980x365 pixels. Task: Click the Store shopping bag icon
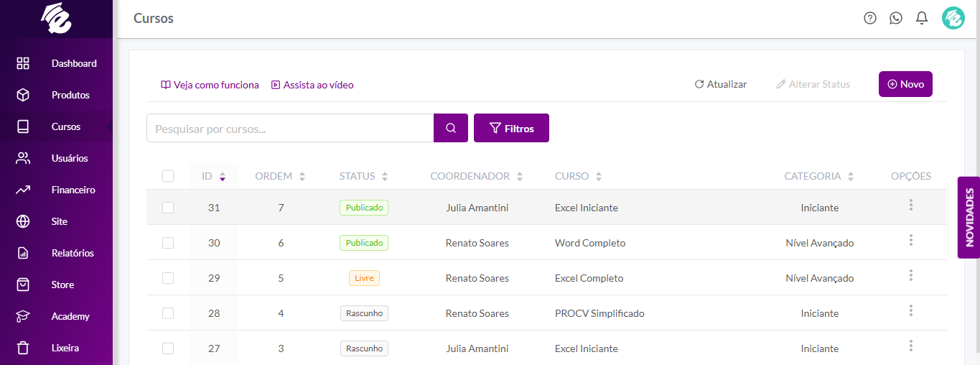tap(23, 285)
